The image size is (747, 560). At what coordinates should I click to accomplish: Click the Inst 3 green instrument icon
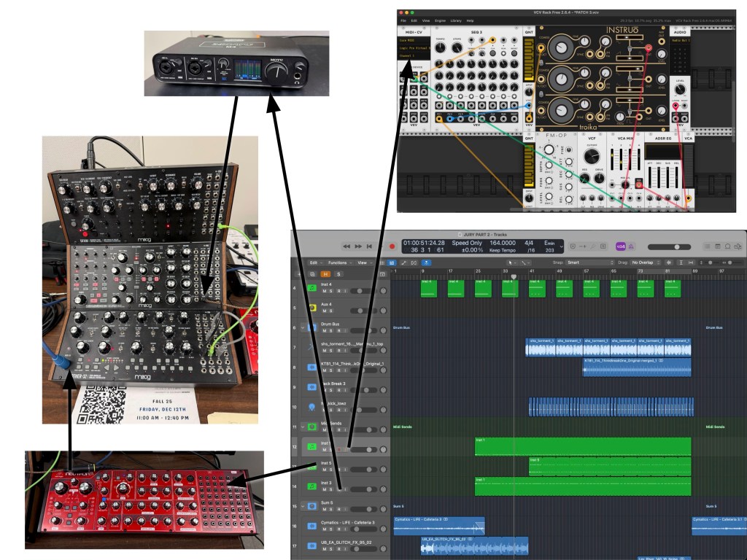(311, 486)
